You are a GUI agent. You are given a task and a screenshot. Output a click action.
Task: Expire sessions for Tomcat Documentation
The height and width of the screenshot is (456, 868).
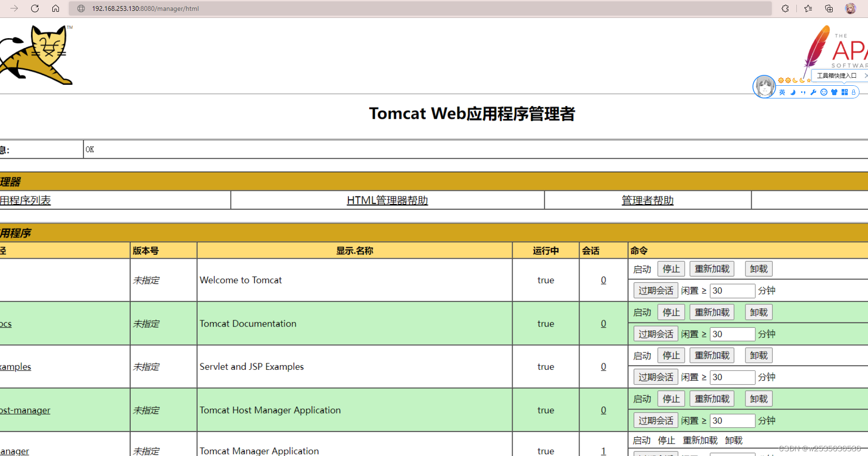click(x=656, y=334)
